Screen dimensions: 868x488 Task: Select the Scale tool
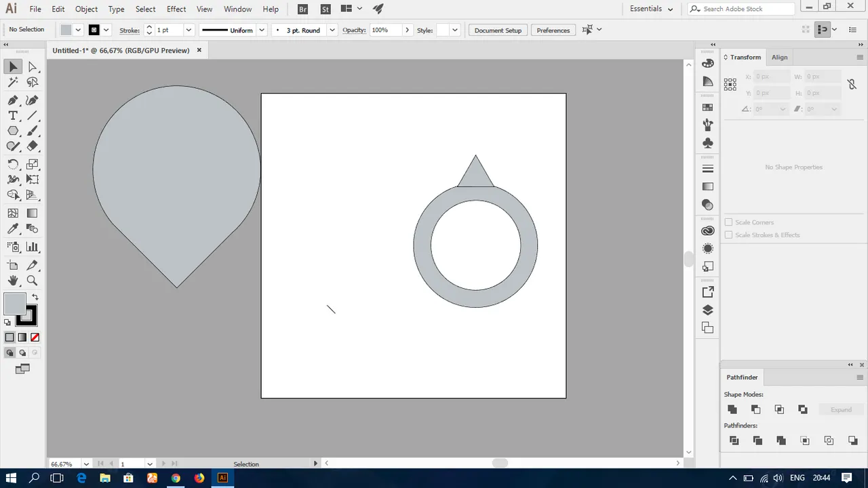click(x=33, y=164)
